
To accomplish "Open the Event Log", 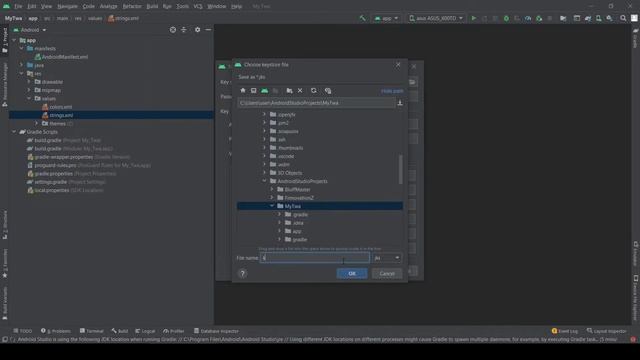I will [565, 331].
